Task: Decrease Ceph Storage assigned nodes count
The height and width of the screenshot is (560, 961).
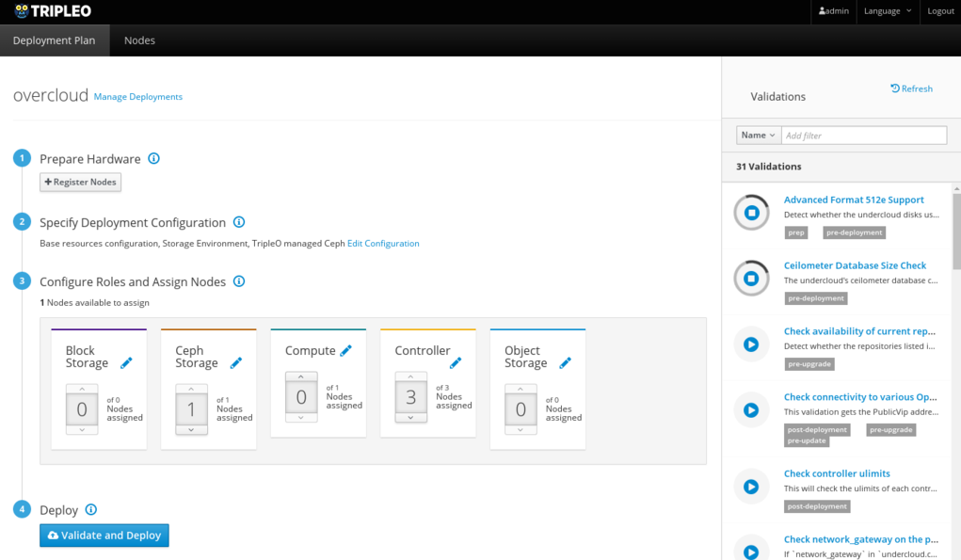Action: [x=191, y=430]
